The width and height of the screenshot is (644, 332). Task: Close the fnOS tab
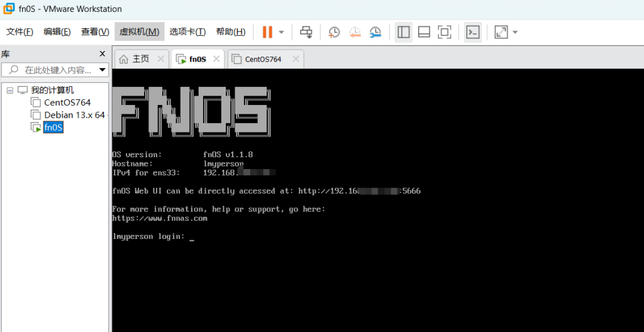click(216, 59)
